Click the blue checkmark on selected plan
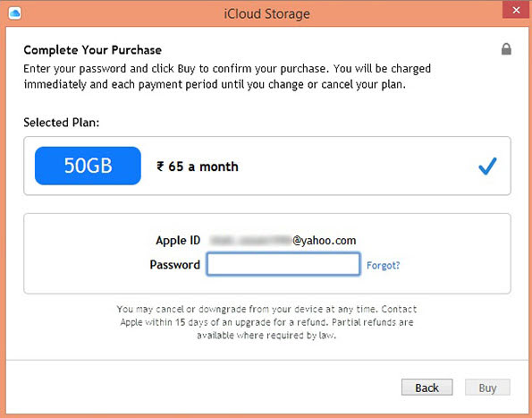Screen dimensions: 532x418 487,166
